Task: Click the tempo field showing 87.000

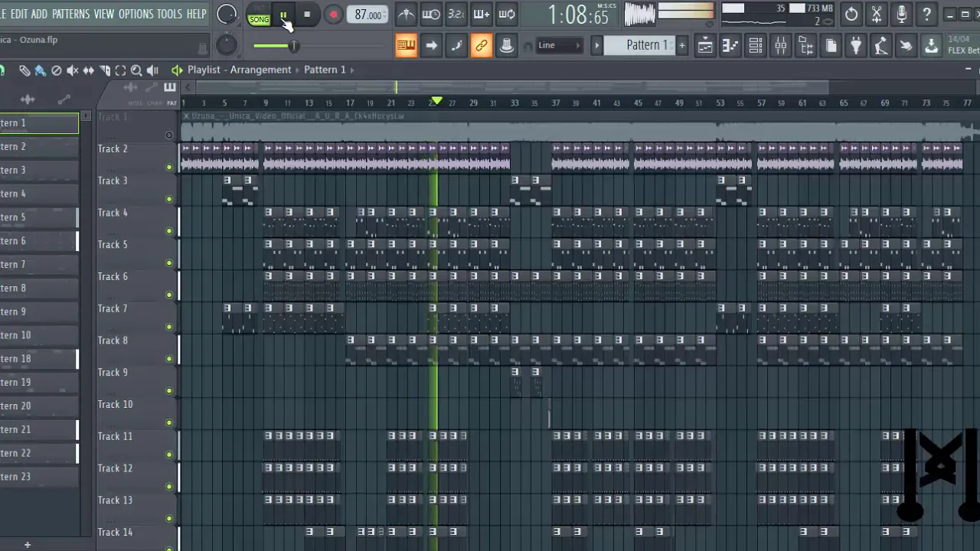Action: click(367, 15)
